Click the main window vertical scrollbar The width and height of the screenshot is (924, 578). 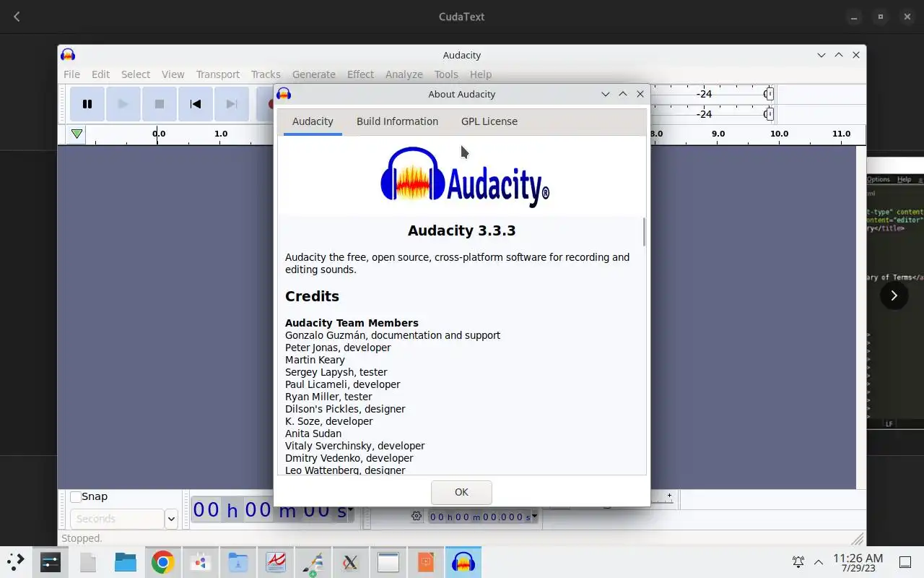(860, 317)
